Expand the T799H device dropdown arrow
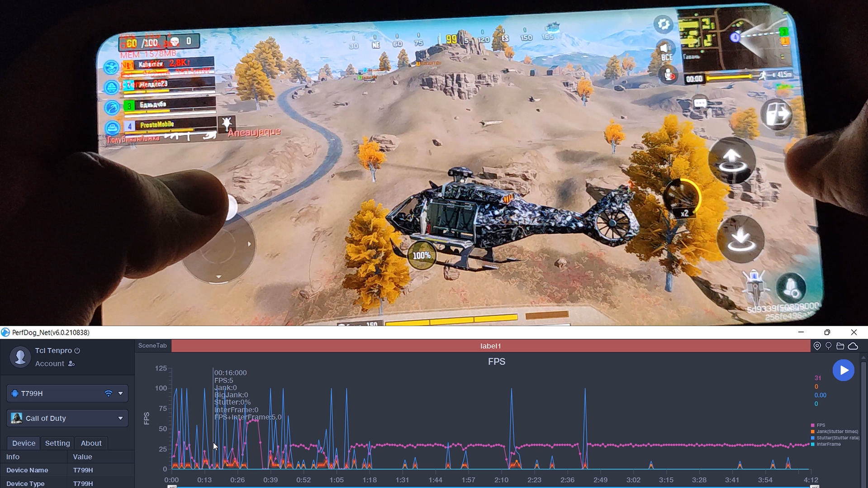This screenshot has width=868, height=488. [120, 393]
